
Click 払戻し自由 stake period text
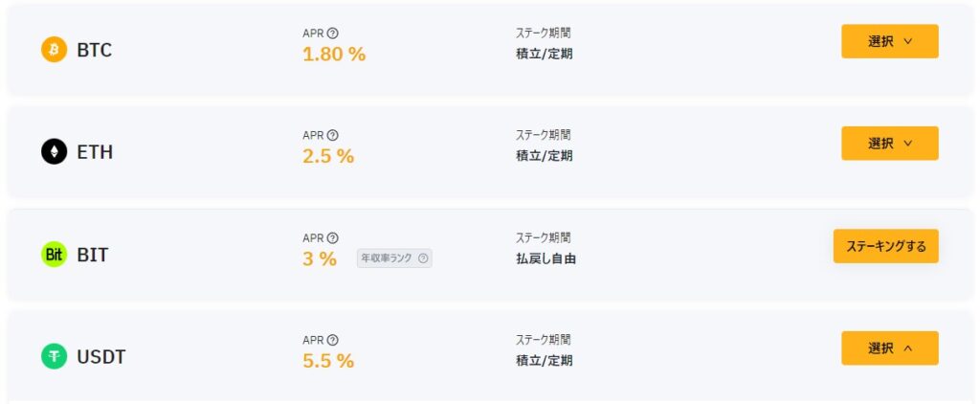click(x=546, y=258)
